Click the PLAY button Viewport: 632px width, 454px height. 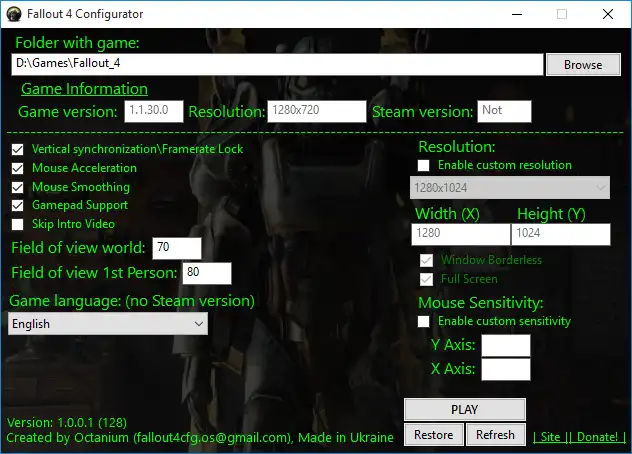(465, 410)
